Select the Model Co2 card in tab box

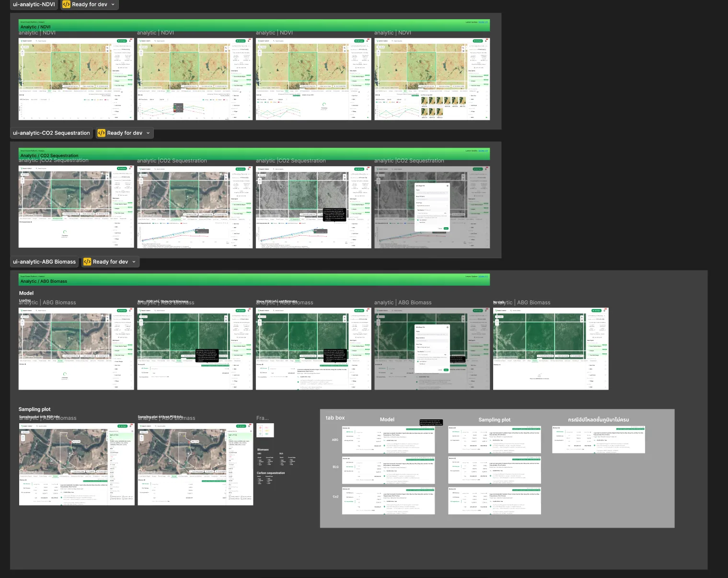tap(388, 501)
